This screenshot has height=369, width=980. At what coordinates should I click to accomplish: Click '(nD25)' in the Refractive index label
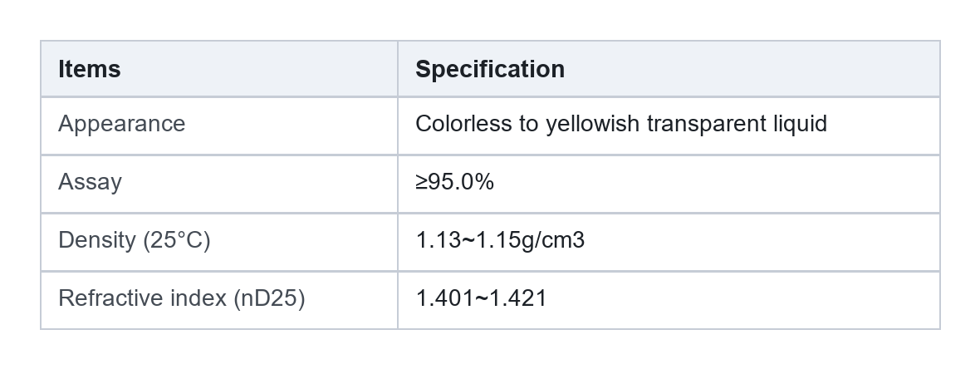point(269,298)
